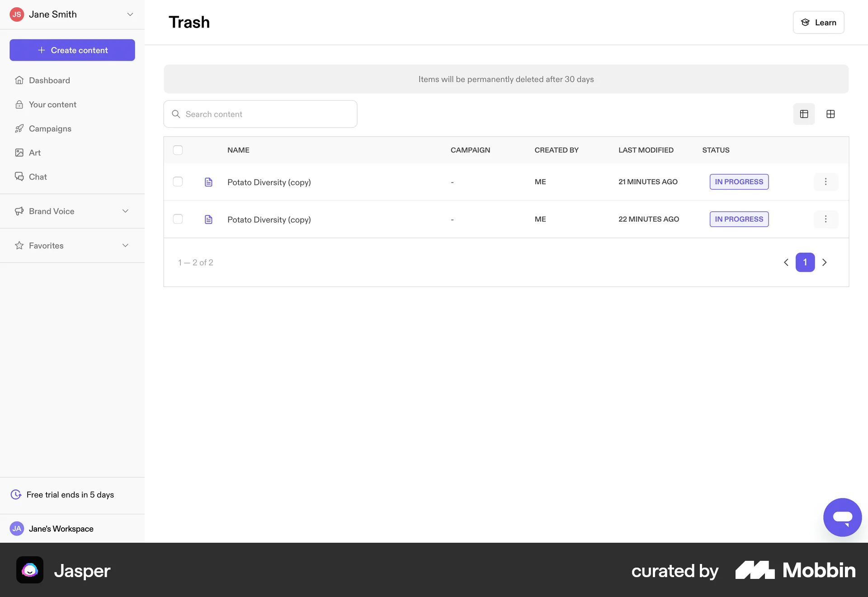Check the first Potato Diversity (copy) row
The width and height of the screenshot is (868, 597).
[x=178, y=181]
